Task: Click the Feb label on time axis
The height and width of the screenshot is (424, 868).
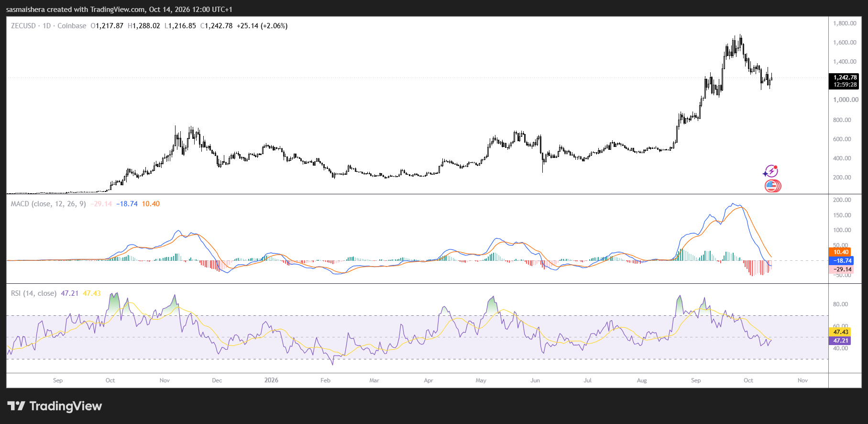Action: click(x=325, y=380)
